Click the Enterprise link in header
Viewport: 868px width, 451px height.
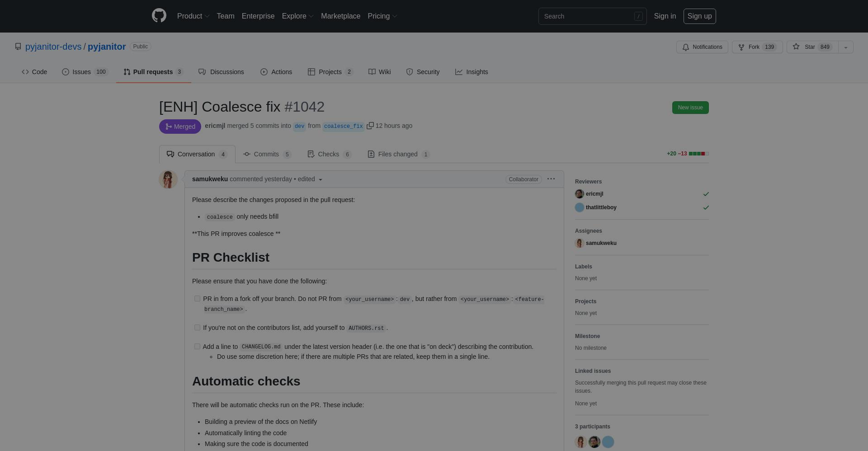click(258, 16)
